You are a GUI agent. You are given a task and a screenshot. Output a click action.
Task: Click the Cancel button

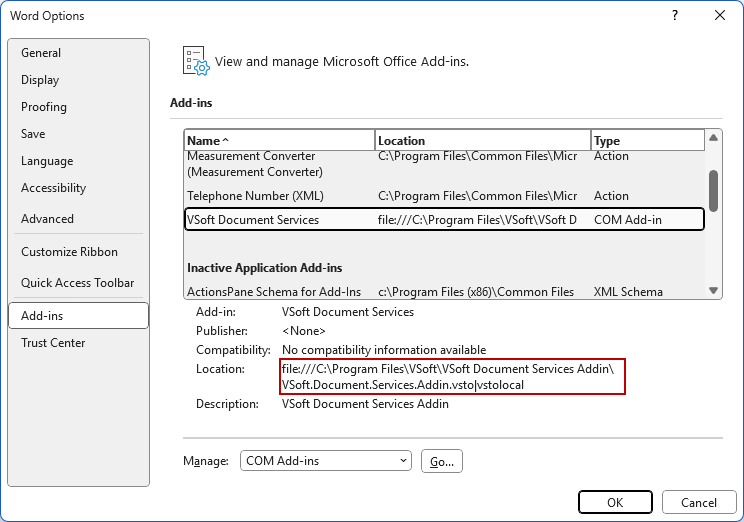point(699,502)
